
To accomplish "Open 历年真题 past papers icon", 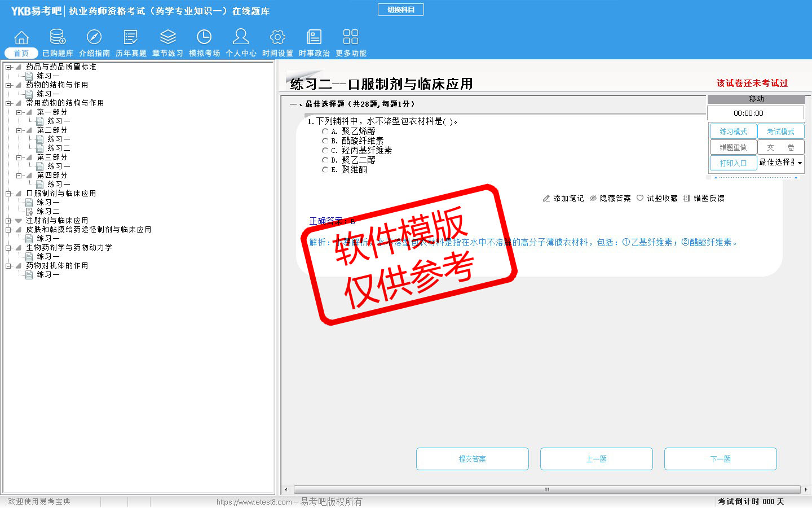I will coord(131,37).
